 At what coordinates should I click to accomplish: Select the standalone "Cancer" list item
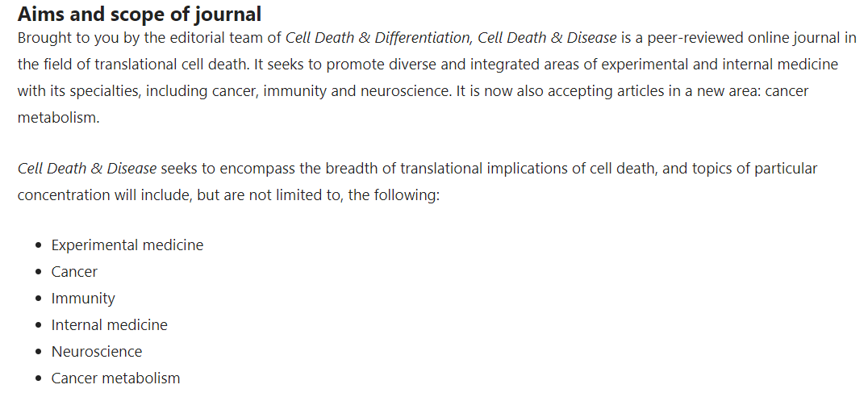74,272
